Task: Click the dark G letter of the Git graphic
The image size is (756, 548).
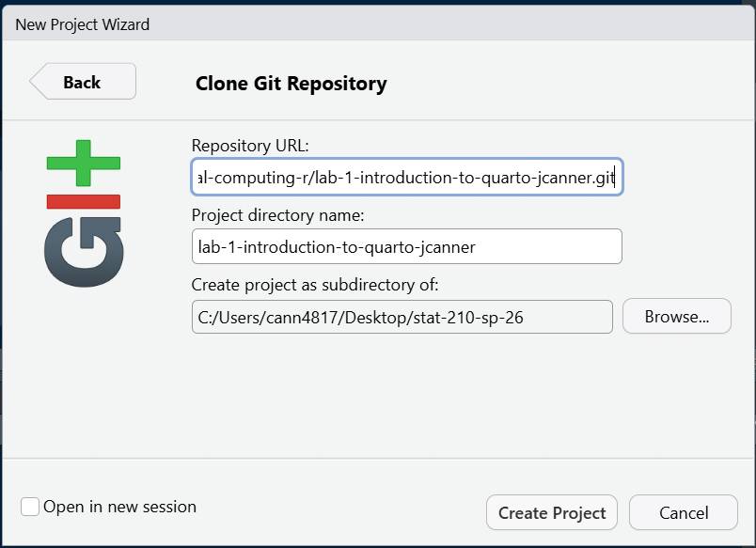Action: 84,252
